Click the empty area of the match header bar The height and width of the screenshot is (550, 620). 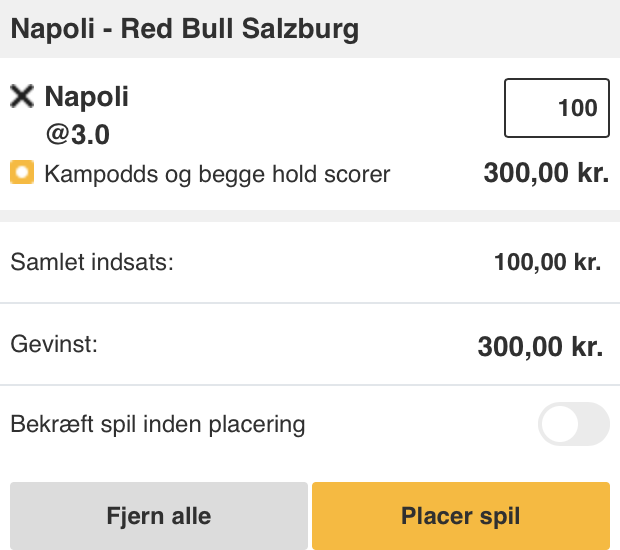pos(490,29)
